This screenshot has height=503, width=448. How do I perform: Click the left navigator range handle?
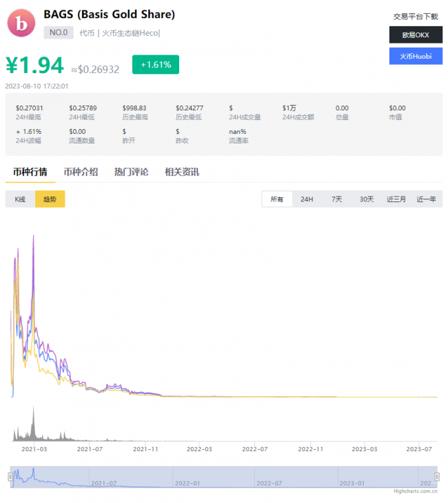tap(10, 477)
